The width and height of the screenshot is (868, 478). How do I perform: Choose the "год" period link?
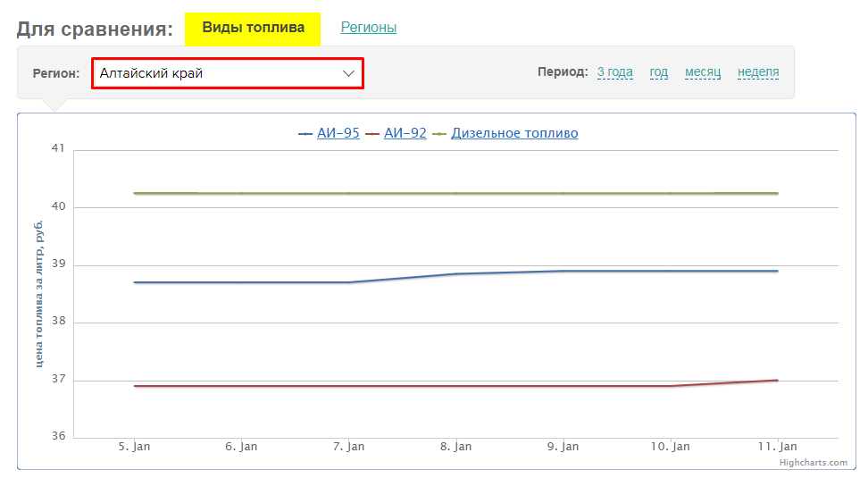point(658,72)
